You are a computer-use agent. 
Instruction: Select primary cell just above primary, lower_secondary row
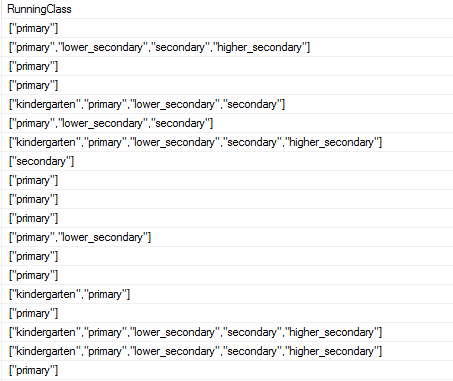(x=227, y=218)
